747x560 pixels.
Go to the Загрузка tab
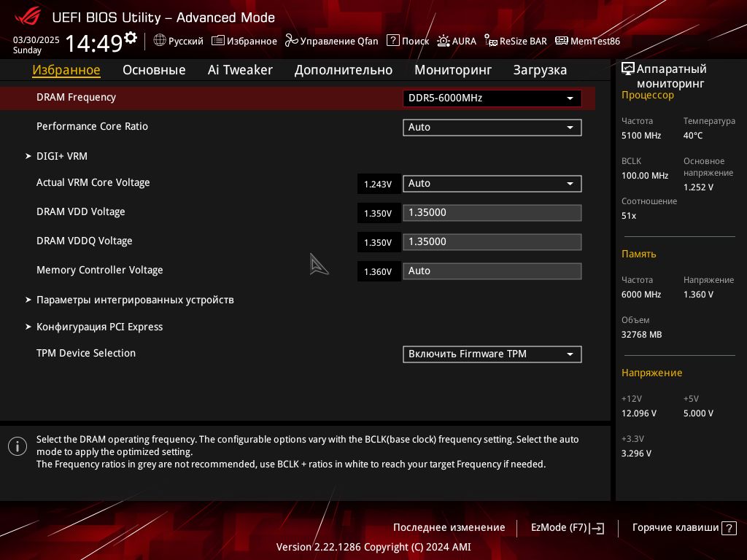540,70
